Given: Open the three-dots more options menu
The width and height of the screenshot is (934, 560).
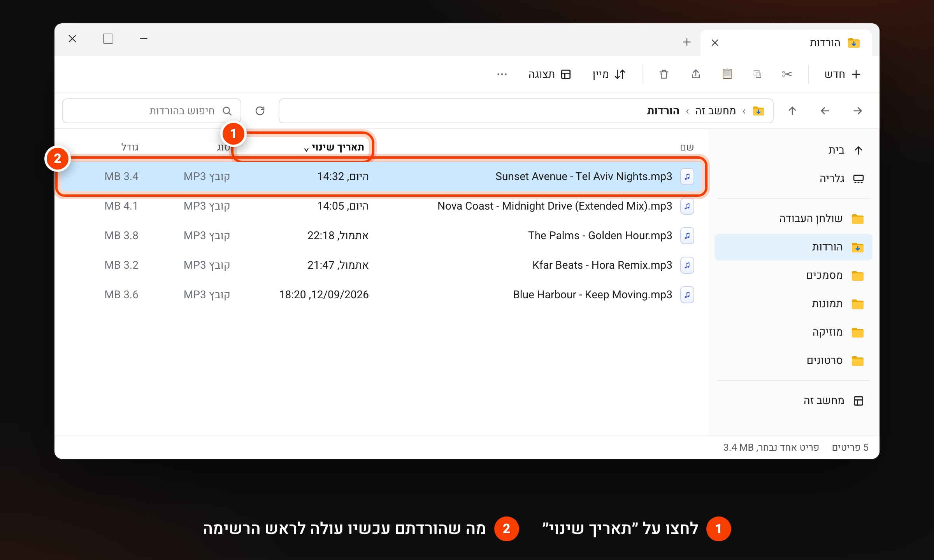Looking at the screenshot, I should tap(502, 74).
